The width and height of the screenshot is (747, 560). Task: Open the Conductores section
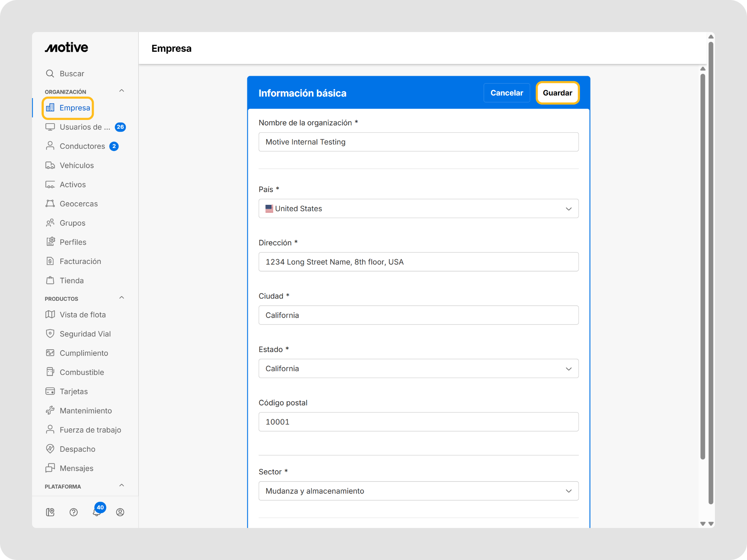coord(82,146)
